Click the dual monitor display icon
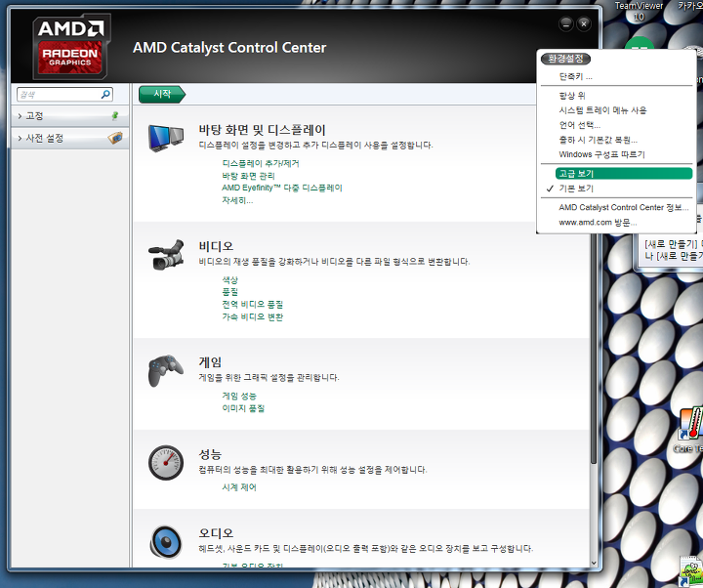 [166, 138]
